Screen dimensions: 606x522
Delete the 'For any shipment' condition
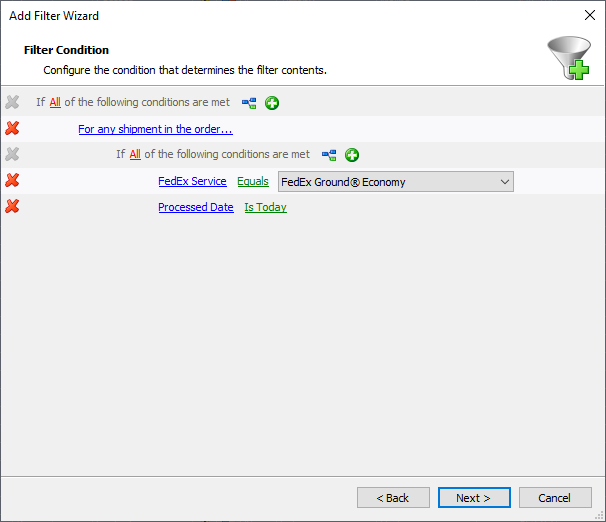(12, 129)
